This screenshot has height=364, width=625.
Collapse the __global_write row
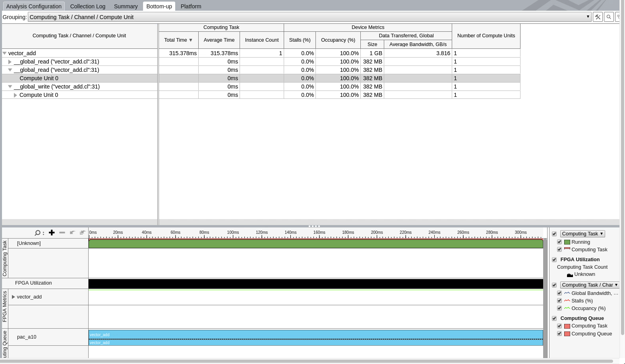10,87
